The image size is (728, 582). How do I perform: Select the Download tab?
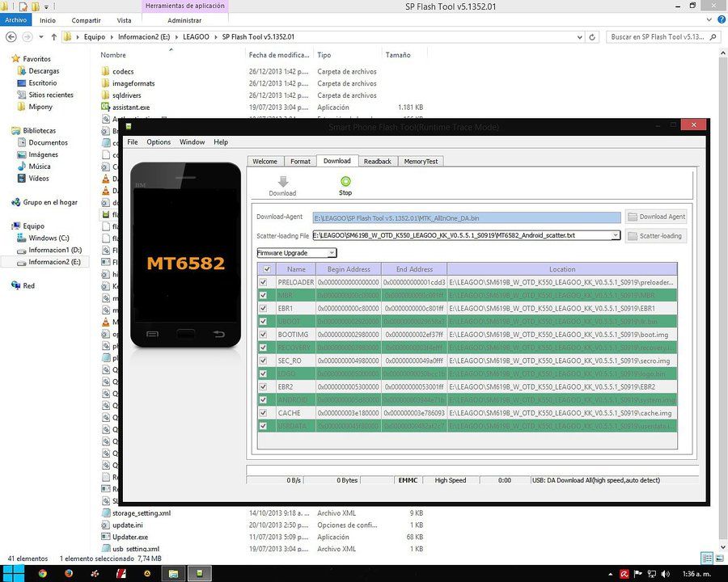pyautogui.click(x=337, y=161)
